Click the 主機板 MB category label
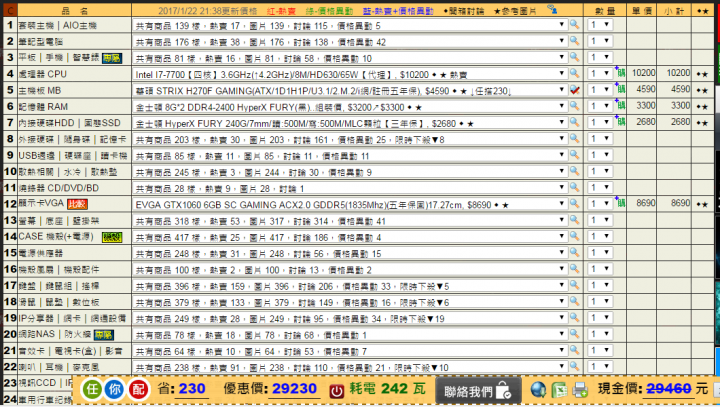 (39, 90)
